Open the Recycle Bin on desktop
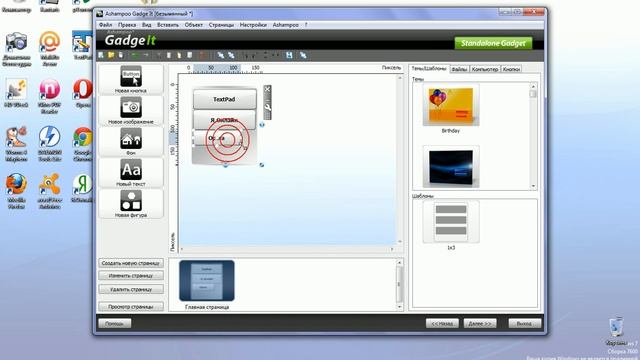This screenshot has height=360, width=640. click(616, 331)
